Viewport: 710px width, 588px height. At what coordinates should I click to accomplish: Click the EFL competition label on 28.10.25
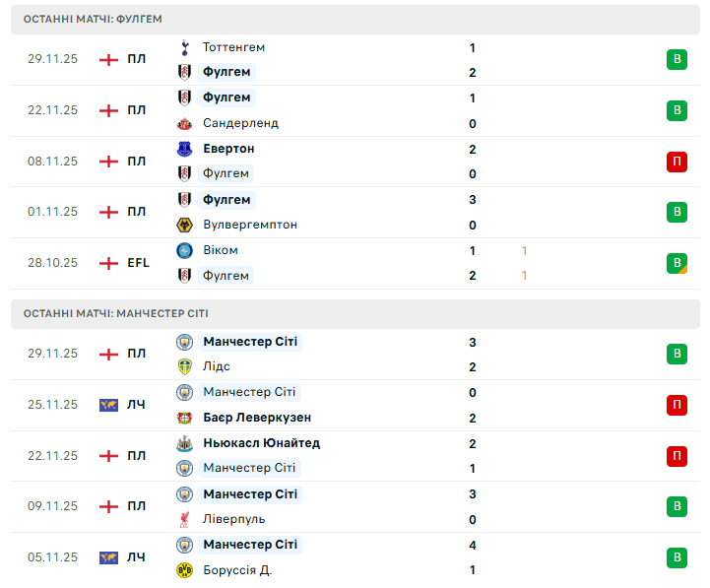(x=138, y=263)
